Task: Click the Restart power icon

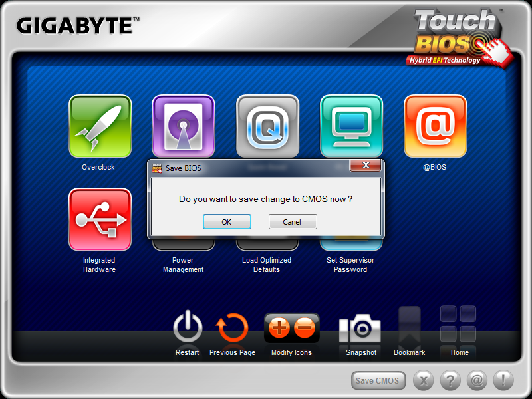Action: 188,327
